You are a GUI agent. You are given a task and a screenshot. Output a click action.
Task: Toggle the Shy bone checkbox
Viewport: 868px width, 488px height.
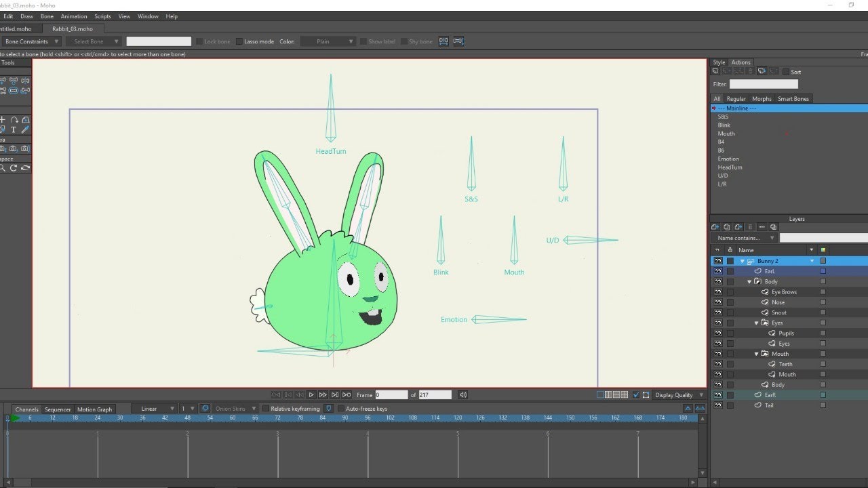[x=404, y=41]
